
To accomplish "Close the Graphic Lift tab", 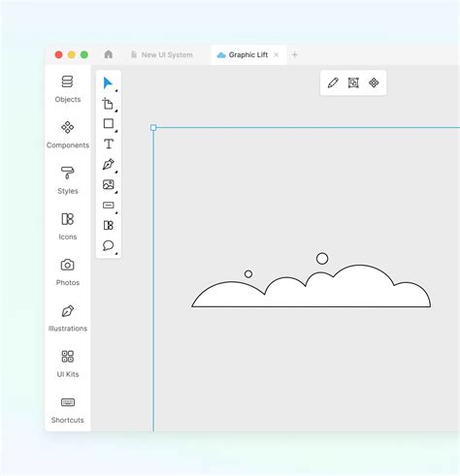I will pos(277,55).
